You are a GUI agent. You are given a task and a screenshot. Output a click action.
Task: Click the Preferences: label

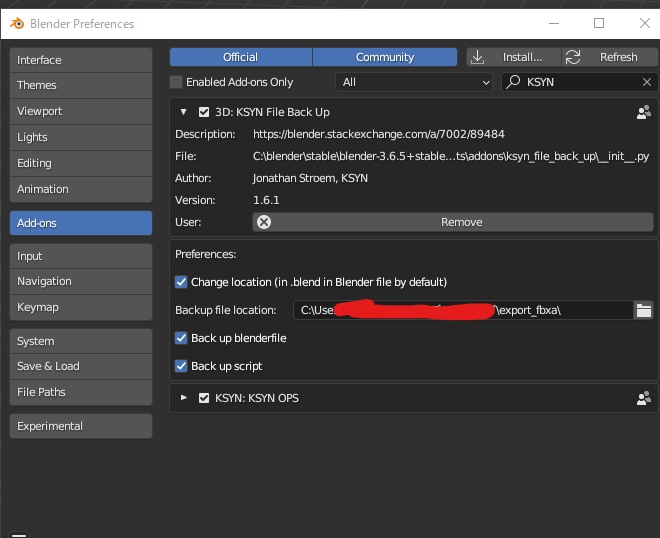tap(205, 254)
